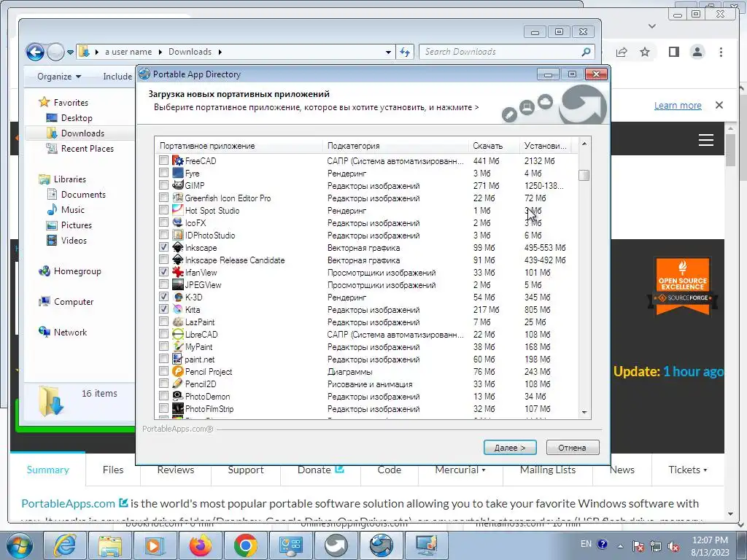Click the Inkscape app icon
The height and width of the screenshot is (560, 747).
(x=178, y=248)
